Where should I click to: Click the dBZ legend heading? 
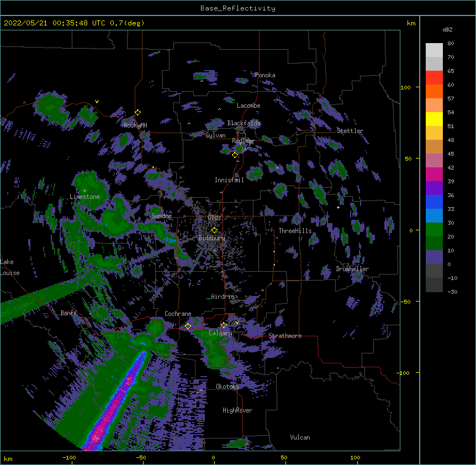pos(447,30)
